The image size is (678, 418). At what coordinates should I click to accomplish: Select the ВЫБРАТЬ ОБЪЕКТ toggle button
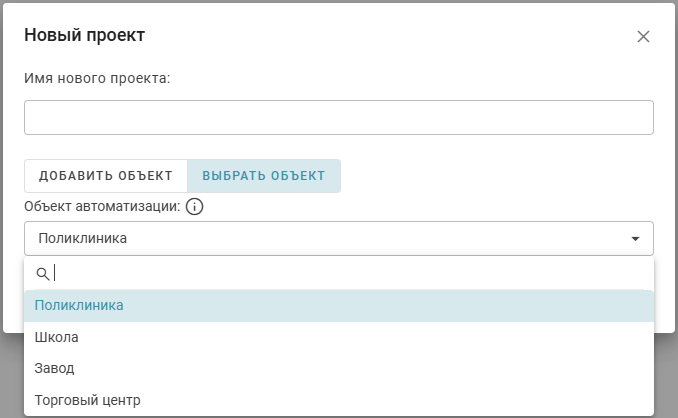point(264,176)
